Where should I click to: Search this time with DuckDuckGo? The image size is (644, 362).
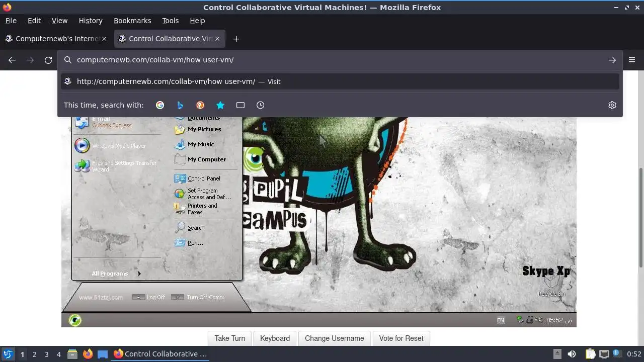tap(200, 105)
